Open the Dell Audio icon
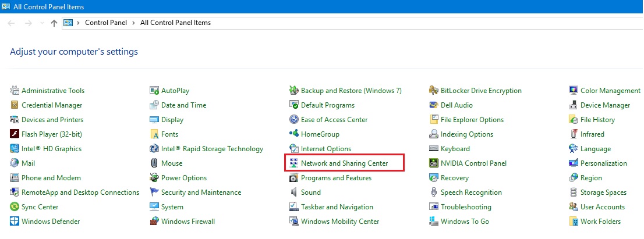The height and width of the screenshot is (239, 644). click(x=434, y=105)
